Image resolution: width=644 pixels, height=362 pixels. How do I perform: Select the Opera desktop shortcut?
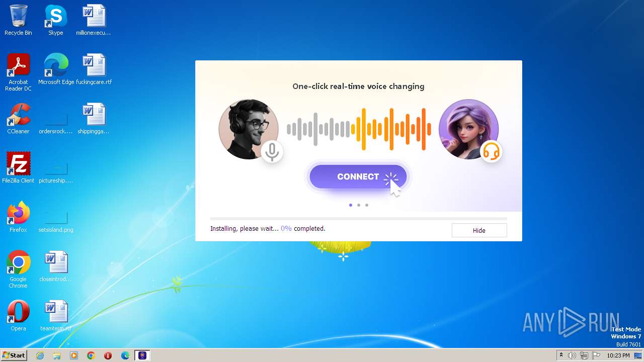(18, 316)
